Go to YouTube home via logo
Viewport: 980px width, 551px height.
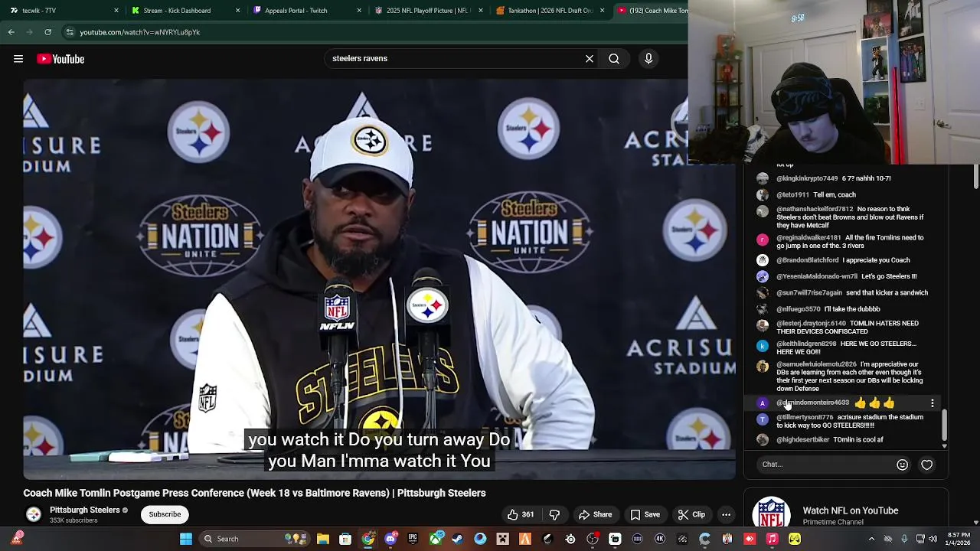(x=60, y=59)
